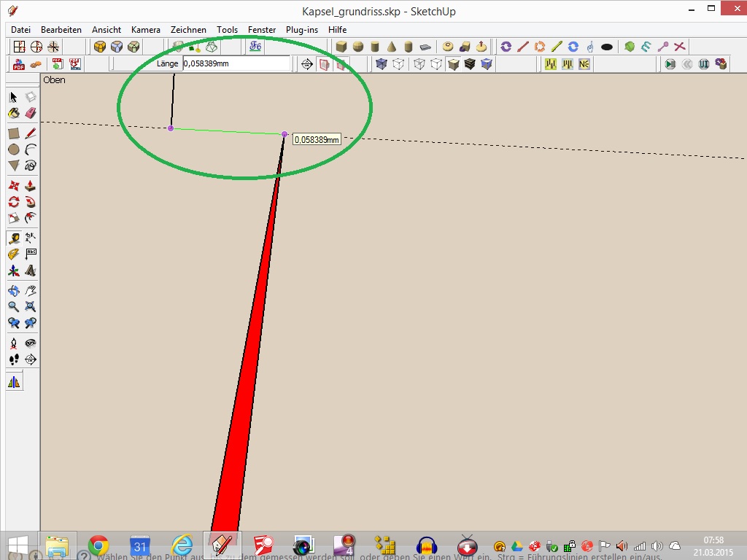Click the Länge measurement input field

(x=236, y=63)
